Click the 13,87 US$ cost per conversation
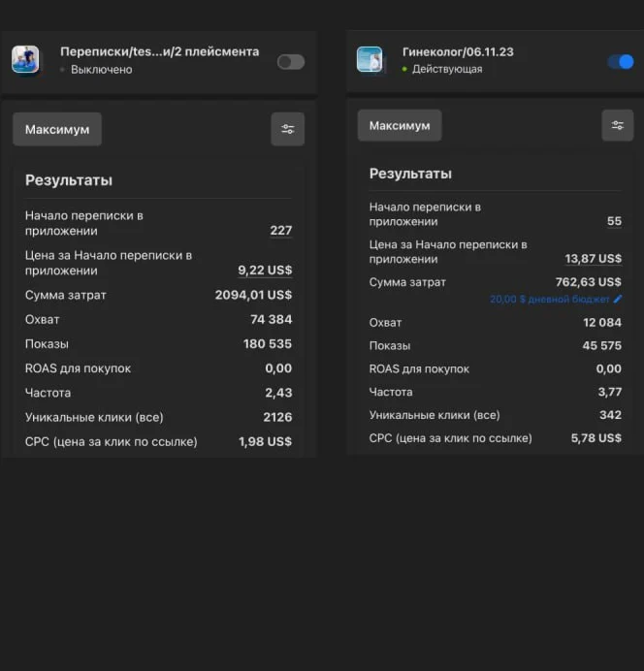644x671 pixels. pos(594,259)
